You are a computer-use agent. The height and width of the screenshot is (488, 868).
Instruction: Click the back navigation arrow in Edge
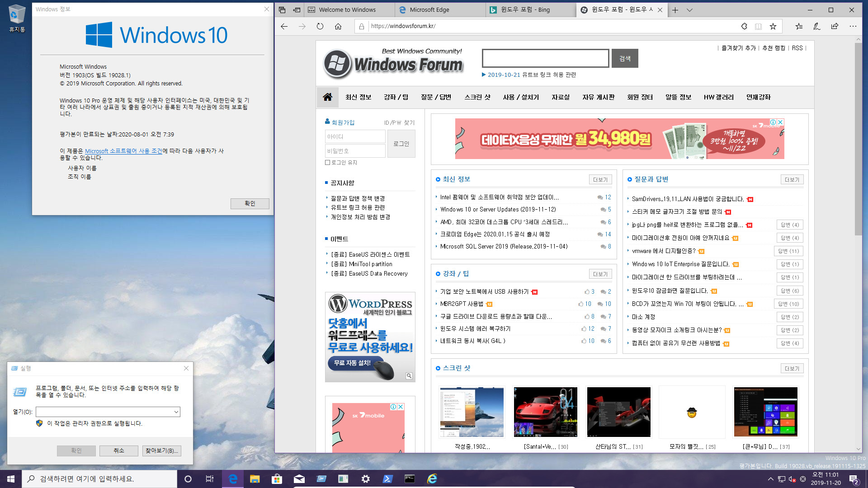click(284, 26)
